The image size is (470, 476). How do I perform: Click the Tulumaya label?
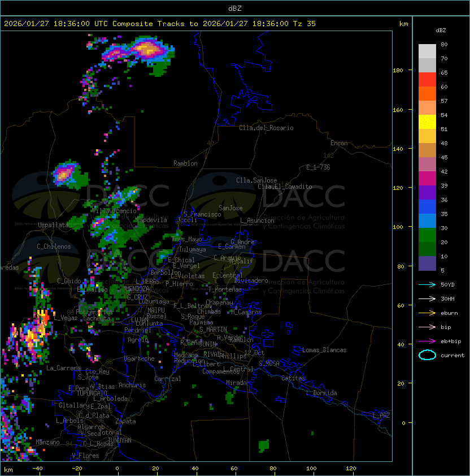[x=193, y=249]
